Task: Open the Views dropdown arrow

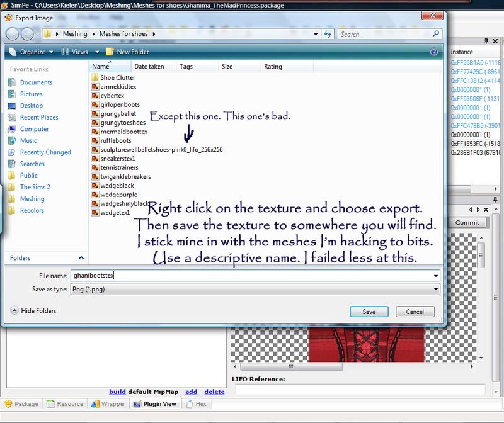Action: [97, 52]
